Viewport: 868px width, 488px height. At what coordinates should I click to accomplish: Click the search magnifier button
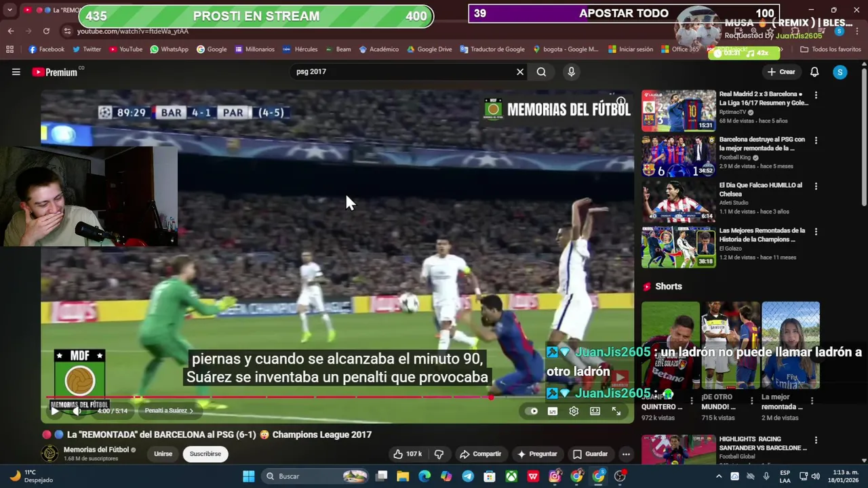[x=541, y=72]
